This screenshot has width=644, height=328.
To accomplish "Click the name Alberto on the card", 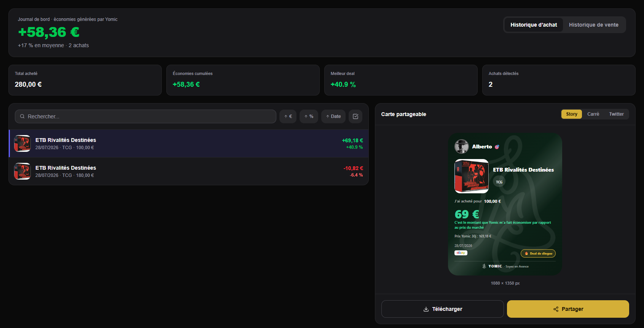I will click(x=482, y=147).
